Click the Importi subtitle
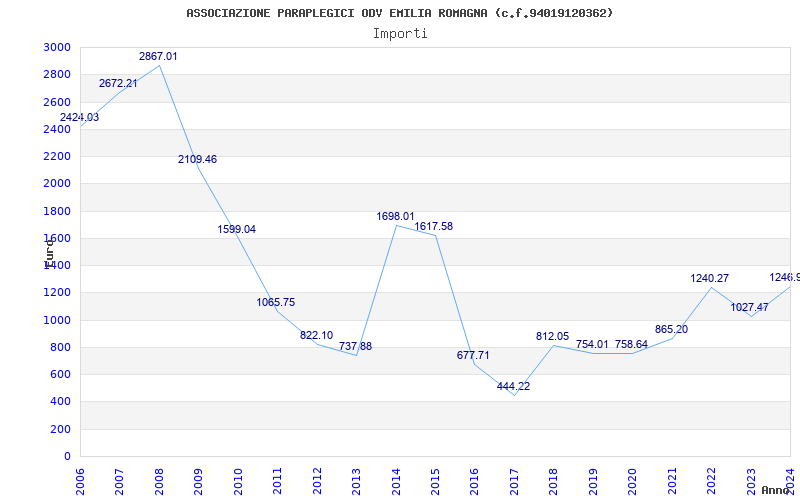Screen dimensions: 800x500 tap(400, 34)
